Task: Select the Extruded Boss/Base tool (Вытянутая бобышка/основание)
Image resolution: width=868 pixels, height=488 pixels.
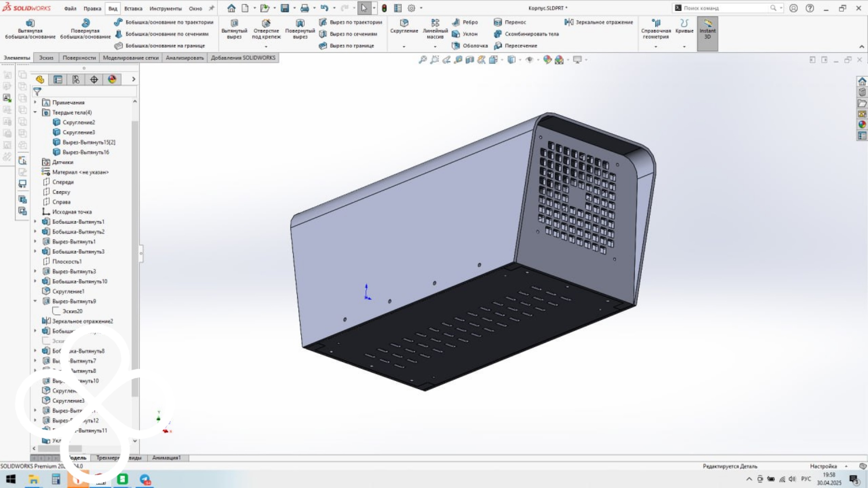Action: click(x=30, y=29)
